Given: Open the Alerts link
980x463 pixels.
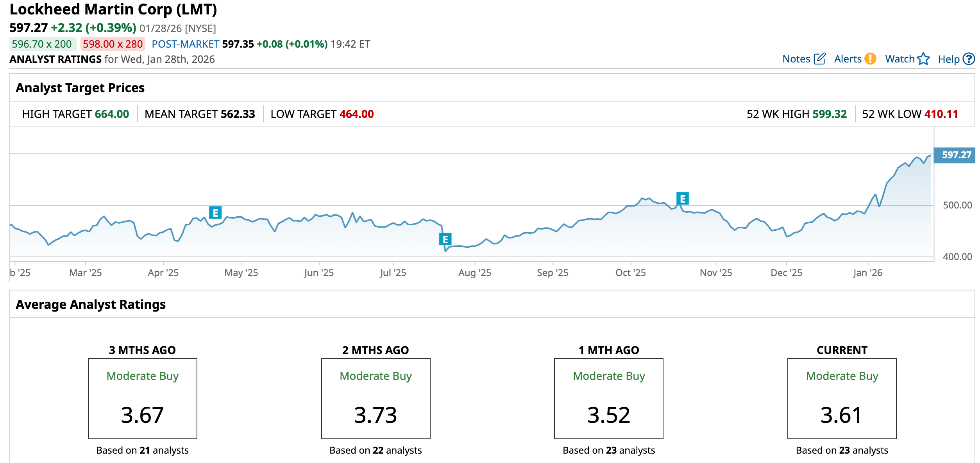Looking at the screenshot, I should (x=848, y=59).
